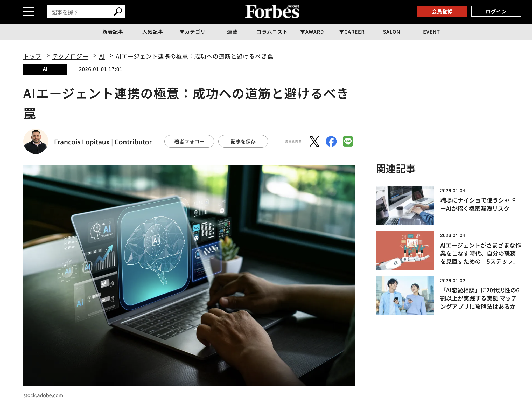Share article on X icon

[314, 142]
